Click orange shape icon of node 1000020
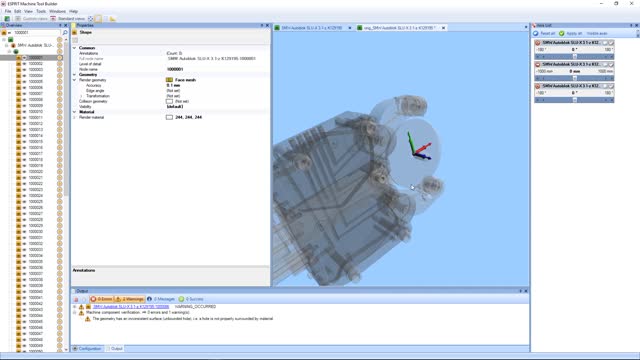Image resolution: width=640 pixels, height=360 pixels. pyautogui.click(x=18, y=172)
